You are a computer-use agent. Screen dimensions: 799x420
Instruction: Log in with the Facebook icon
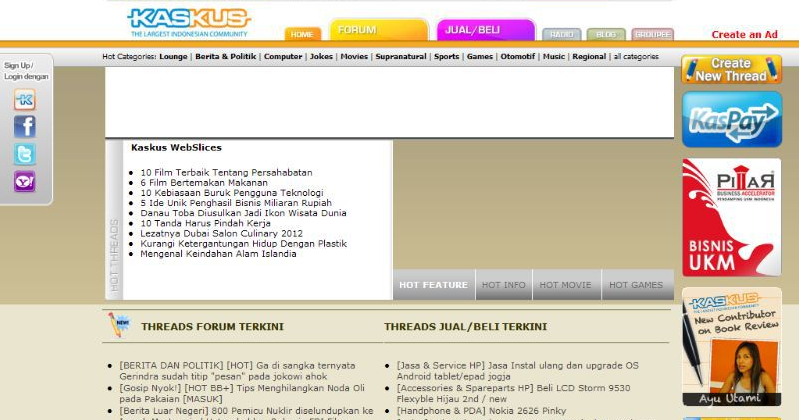[24, 127]
